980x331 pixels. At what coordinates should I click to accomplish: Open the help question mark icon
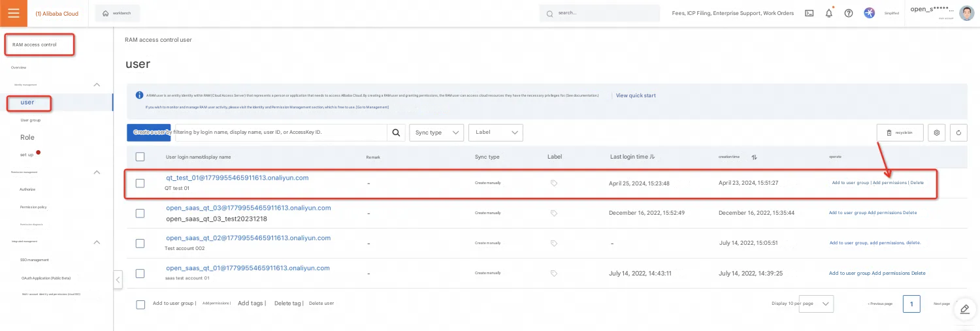tap(849, 13)
